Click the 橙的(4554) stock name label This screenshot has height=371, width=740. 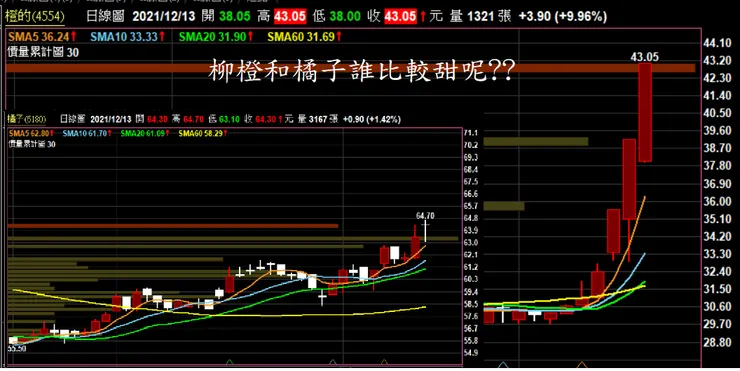click(x=34, y=17)
